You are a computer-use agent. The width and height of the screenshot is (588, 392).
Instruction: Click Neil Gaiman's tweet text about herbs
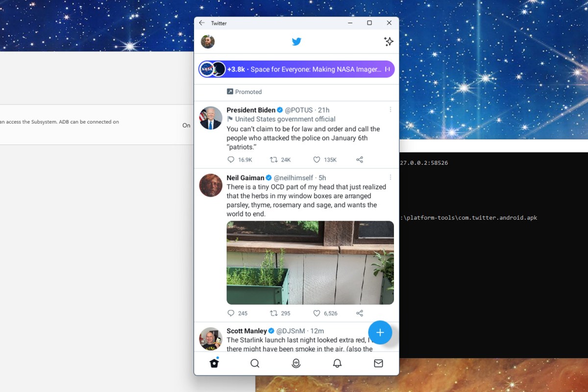pos(306,200)
